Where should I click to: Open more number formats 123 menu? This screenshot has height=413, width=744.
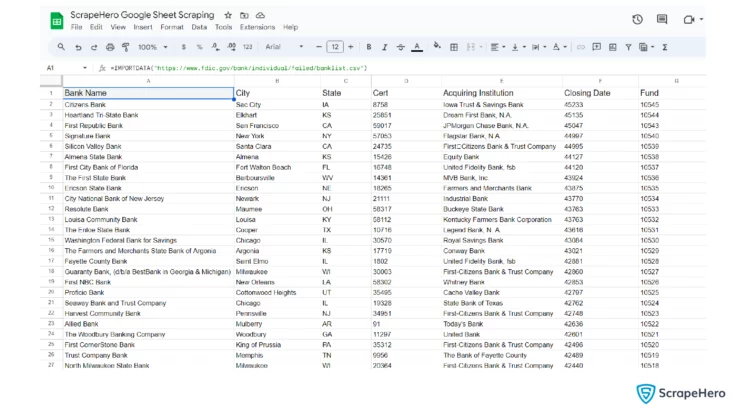click(248, 47)
